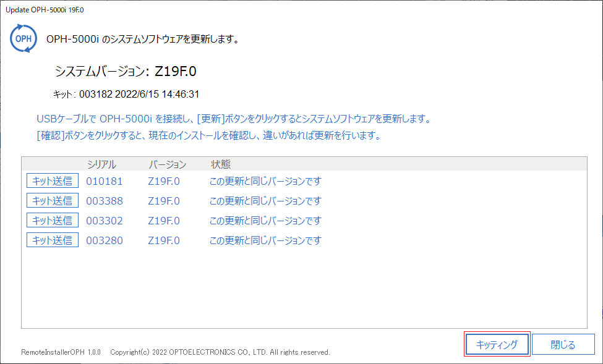Click version Z19F.0 in row 003280
603x364 pixels.
pyautogui.click(x=164, y=240)
